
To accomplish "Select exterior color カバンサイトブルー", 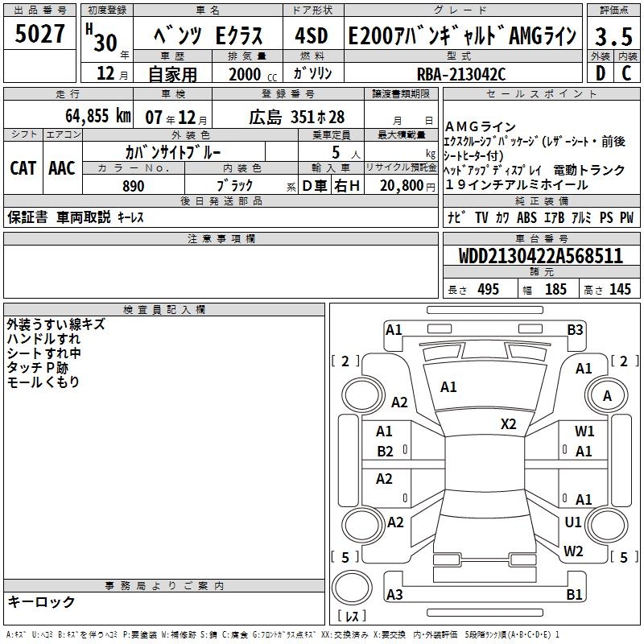I will 173,152.
